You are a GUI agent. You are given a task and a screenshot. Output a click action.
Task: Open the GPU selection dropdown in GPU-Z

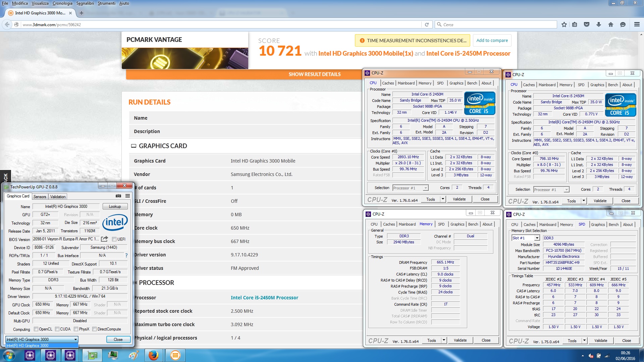pyautogui.click(x=42, y=340)
